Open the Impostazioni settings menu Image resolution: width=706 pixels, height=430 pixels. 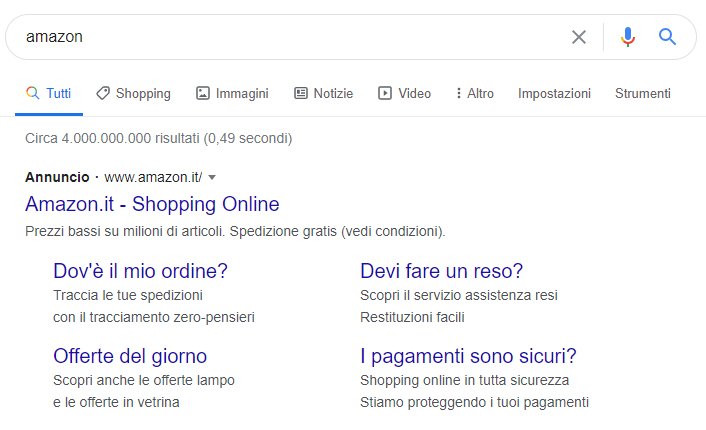click(x=554, y=93)
